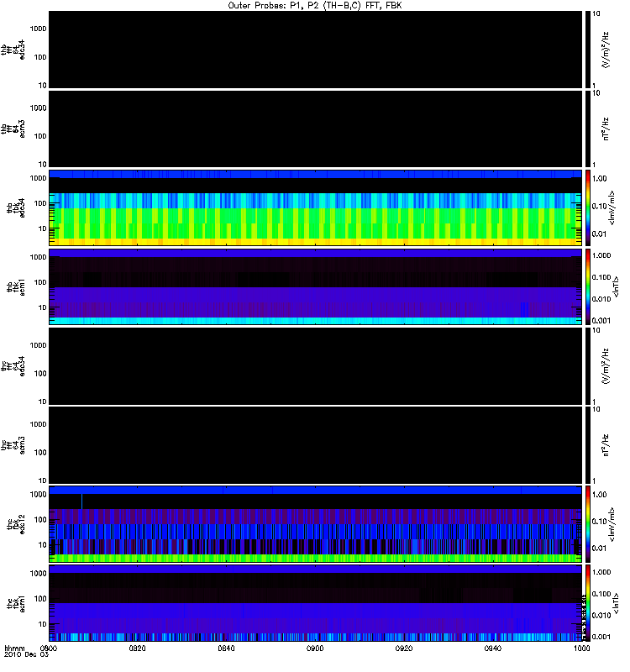Click the 0840 time tick label
630x672 pixels.
pos(226,648)
